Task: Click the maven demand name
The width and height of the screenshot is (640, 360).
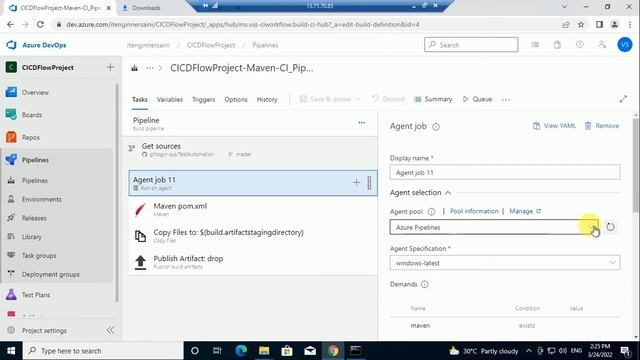Action: click(420, 326)
